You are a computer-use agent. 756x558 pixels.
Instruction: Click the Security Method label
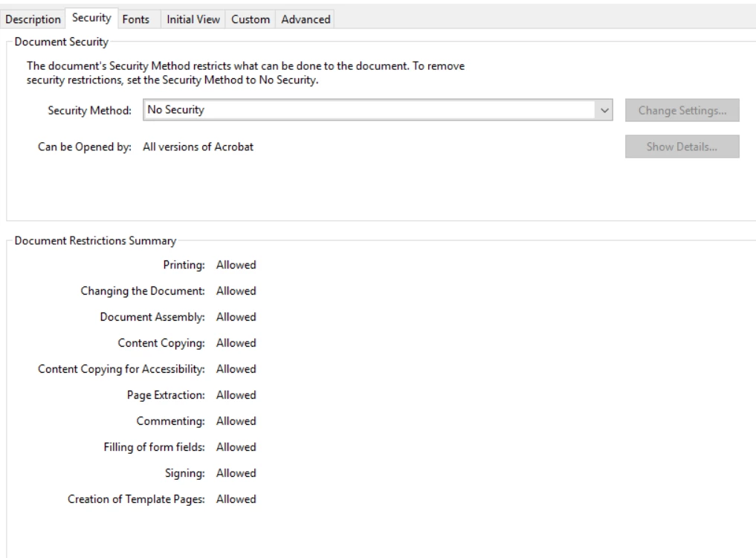pyautogui.click(x=89, y=111)
